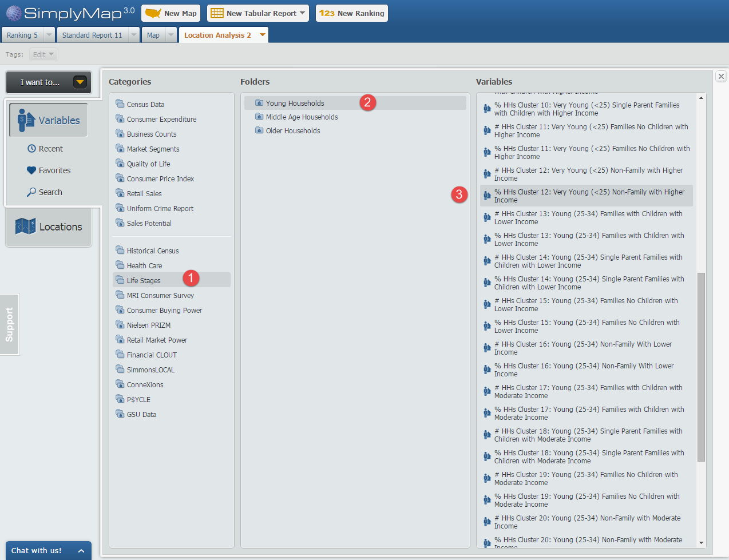Click the P$YCLE folder icon

pyautogui.click(x=120, y=399)
